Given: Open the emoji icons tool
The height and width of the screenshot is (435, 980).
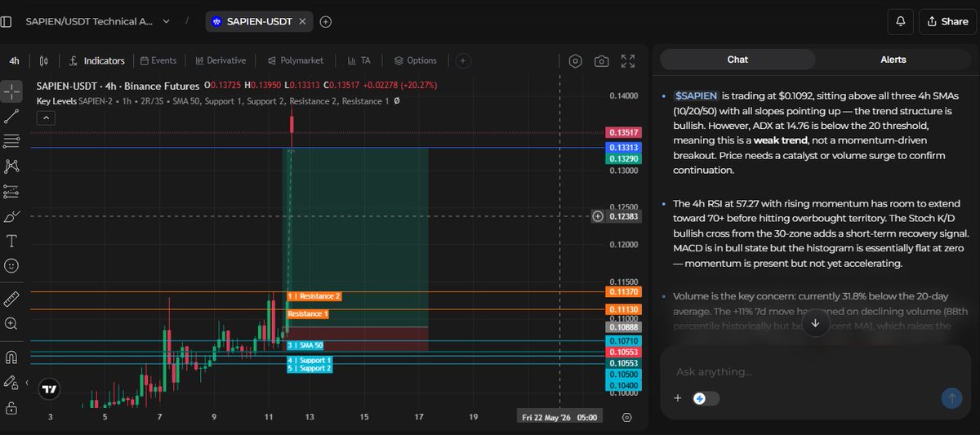Looking at the screenshot, I should [x=11, y=265].
